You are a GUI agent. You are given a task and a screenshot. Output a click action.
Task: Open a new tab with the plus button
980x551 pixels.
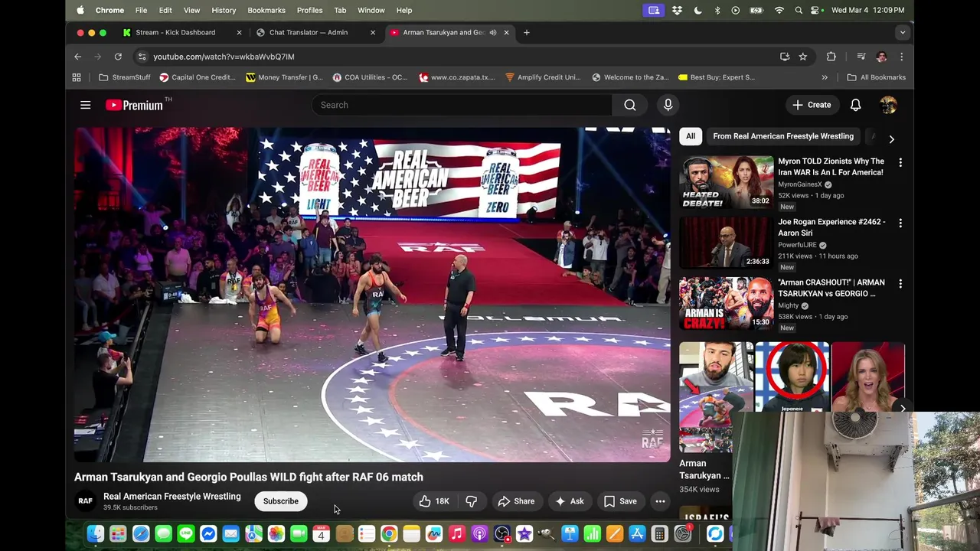527,32
